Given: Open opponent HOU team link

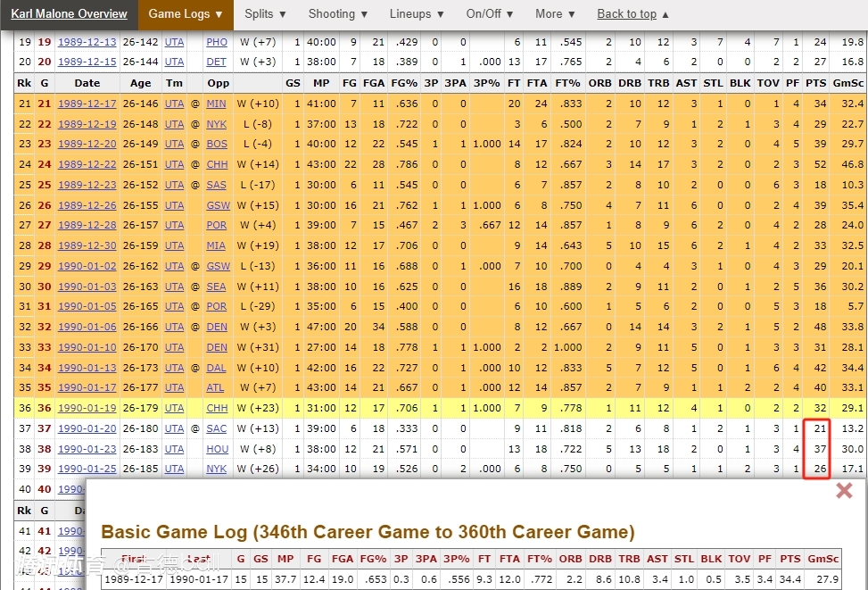Looking at the screenshot, I should [217, 449].
